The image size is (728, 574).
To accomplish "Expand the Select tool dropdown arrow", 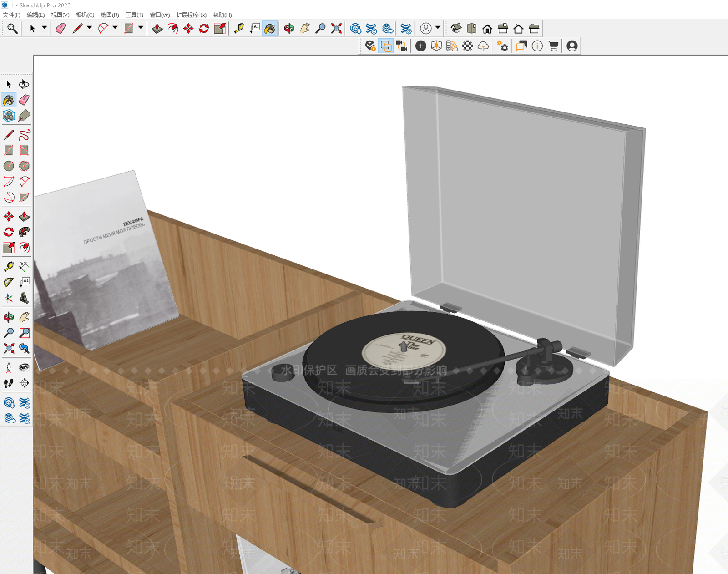I will (44, 28).
